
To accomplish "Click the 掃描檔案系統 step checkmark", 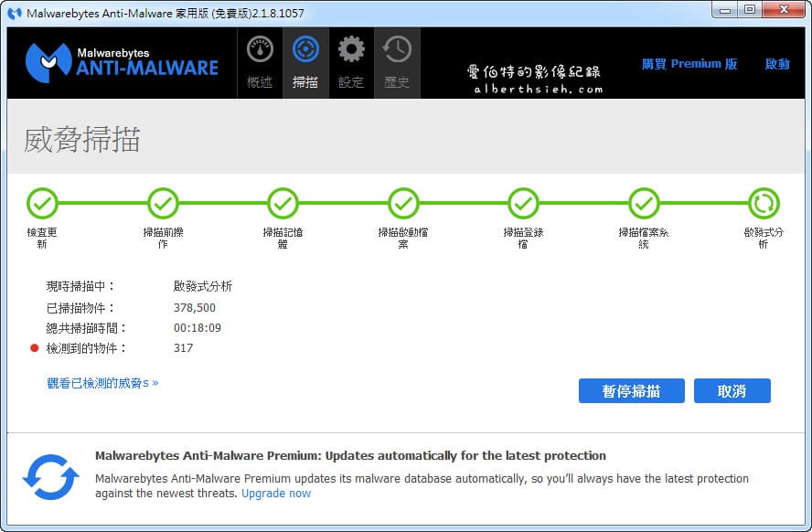I will click(x=644, y=203).
